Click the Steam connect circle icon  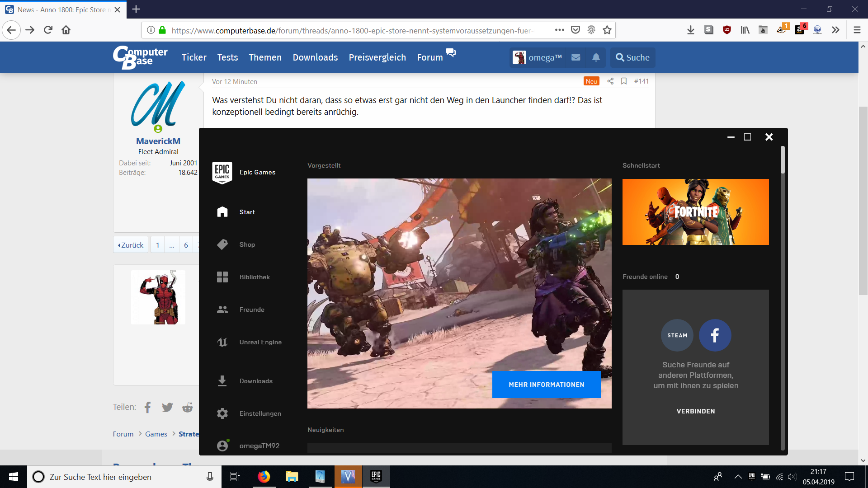tap(677, 335)
